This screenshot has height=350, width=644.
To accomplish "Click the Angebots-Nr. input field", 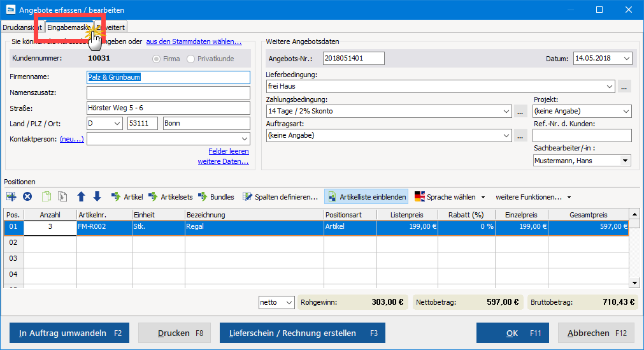I will tap(354, 59).
